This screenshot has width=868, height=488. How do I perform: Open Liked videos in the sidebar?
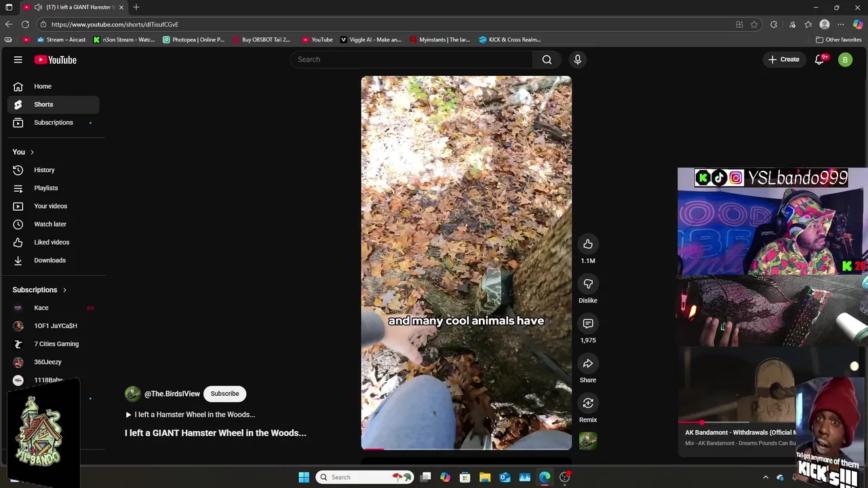click(x=53, y=242)
